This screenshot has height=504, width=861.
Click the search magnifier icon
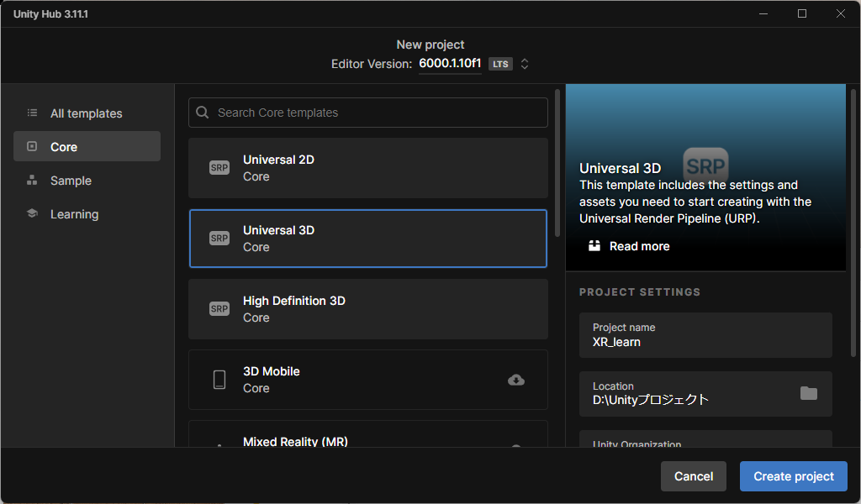202,113
